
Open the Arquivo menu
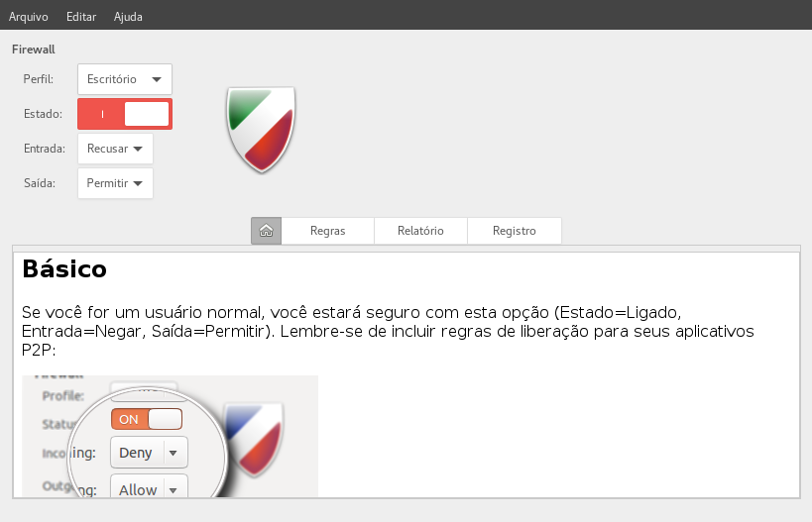click(x=29, y=17)
